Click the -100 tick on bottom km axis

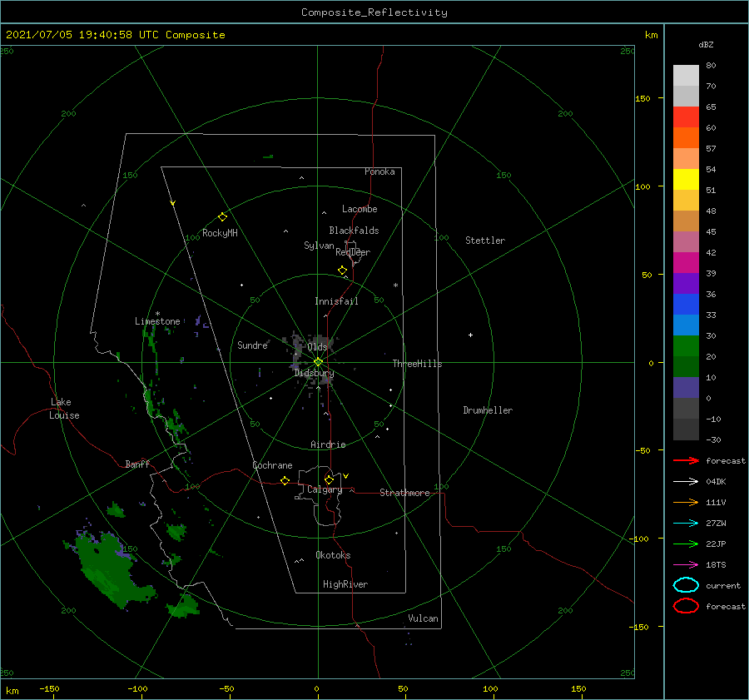click(137, 688)
